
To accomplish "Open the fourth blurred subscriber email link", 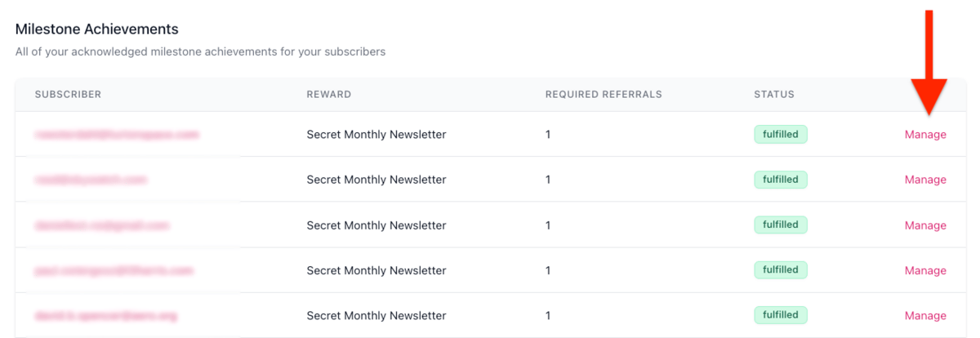I will pyautogui.click(x=114, y=269).
